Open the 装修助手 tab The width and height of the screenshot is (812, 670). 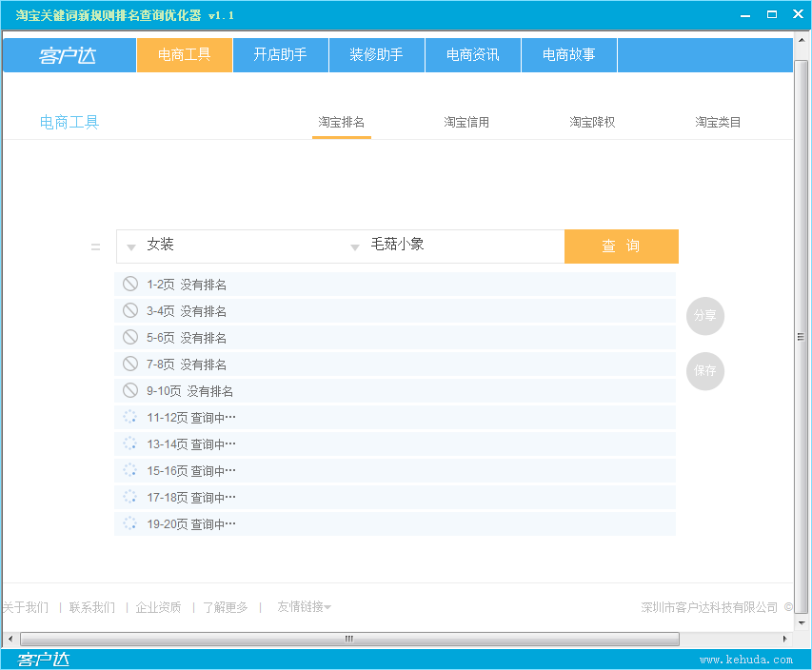click(376, 55)
